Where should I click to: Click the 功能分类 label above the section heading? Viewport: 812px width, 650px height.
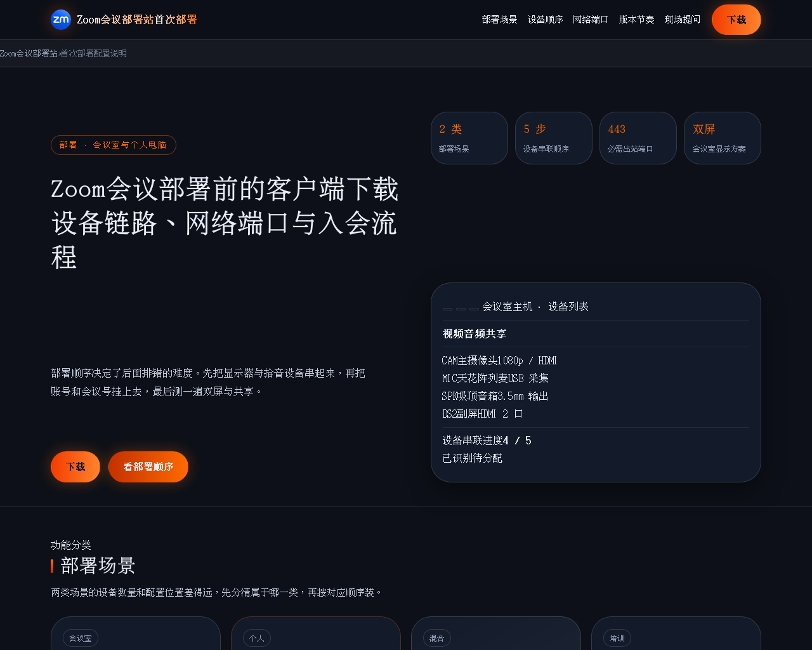(71, 545)
